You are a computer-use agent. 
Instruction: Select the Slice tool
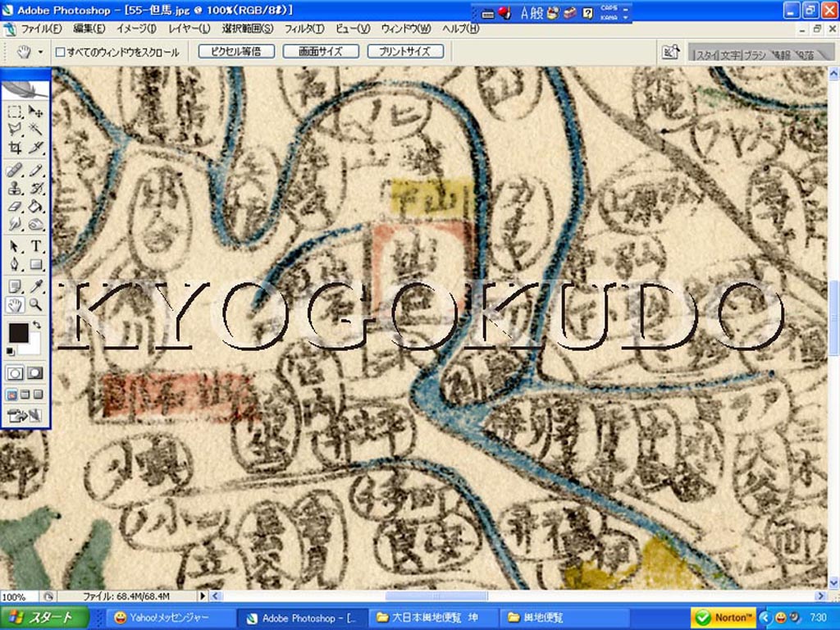[35, 148]
